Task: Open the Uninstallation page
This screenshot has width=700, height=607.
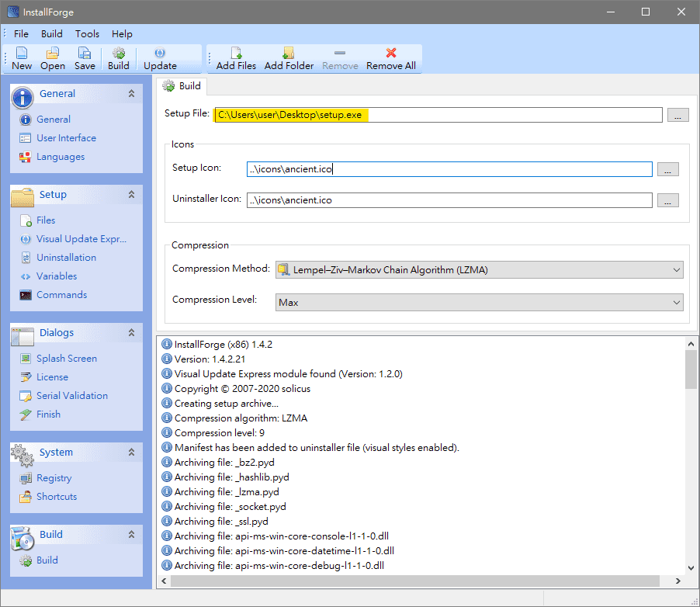Action: 66,258
